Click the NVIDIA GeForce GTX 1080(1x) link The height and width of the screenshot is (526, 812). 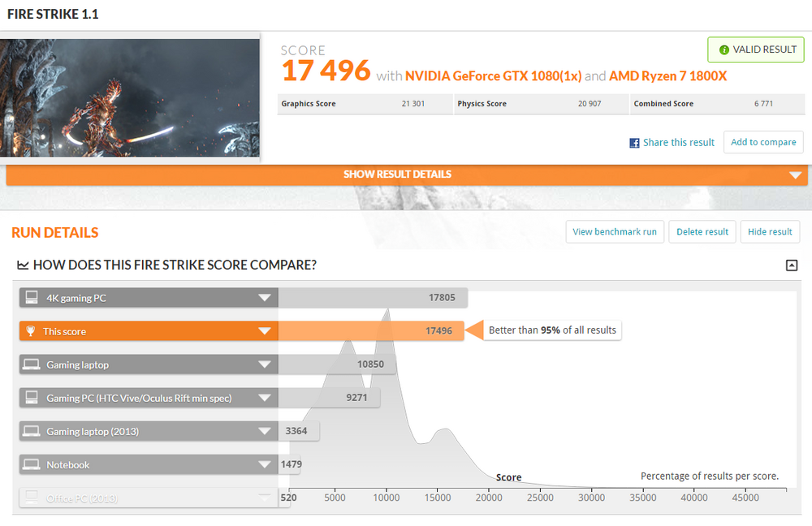(x=493, y=76)
